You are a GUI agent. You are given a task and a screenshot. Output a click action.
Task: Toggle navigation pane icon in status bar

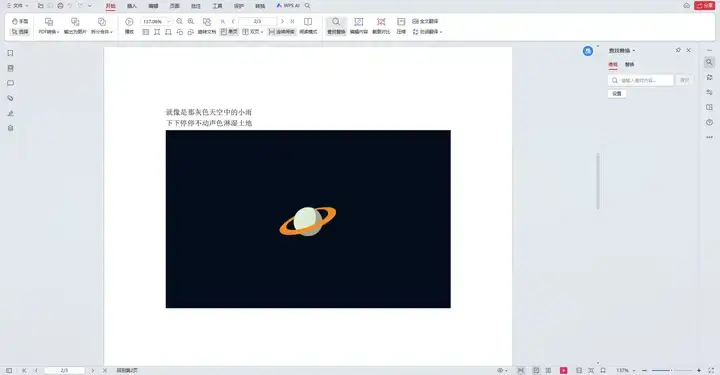coord(9,370)
